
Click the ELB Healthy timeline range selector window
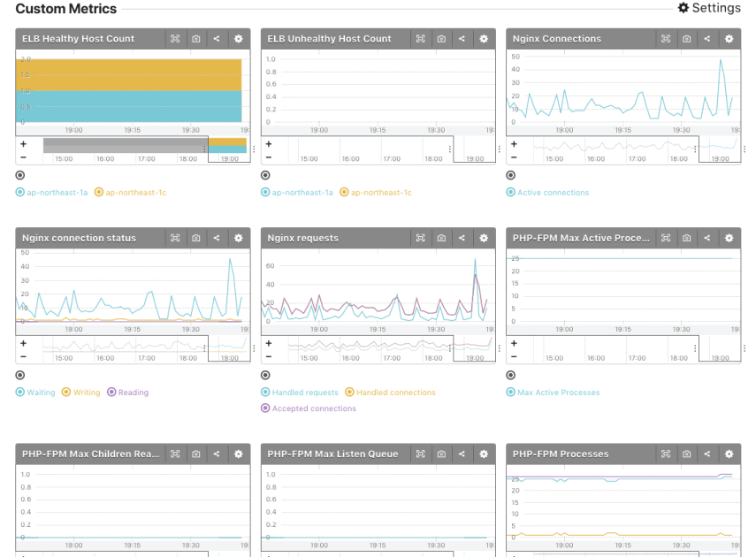[227, 149]
